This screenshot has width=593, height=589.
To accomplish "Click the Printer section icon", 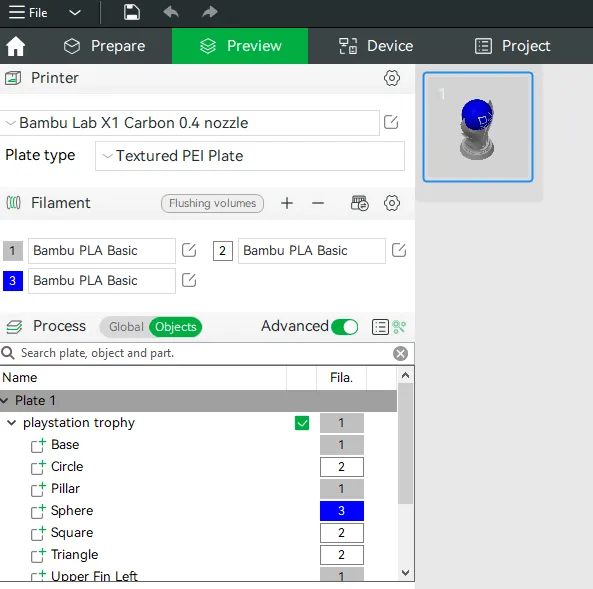I will 13,78.
